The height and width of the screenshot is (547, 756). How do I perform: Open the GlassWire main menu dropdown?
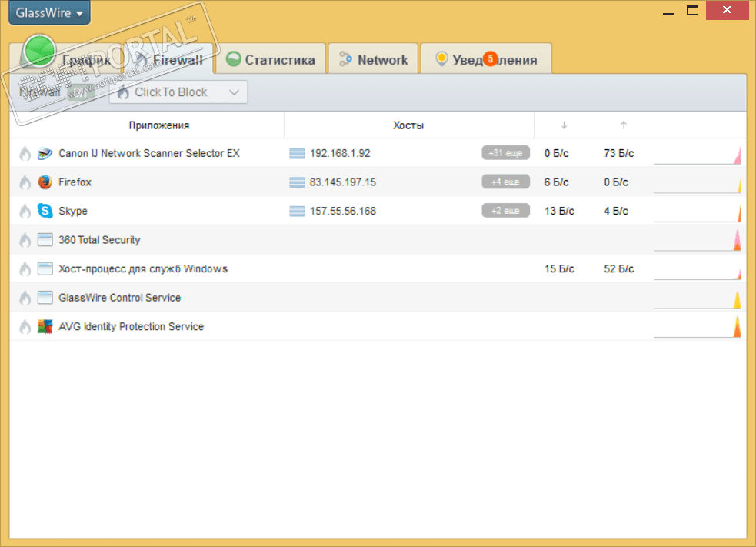click(x=49, y=12)
